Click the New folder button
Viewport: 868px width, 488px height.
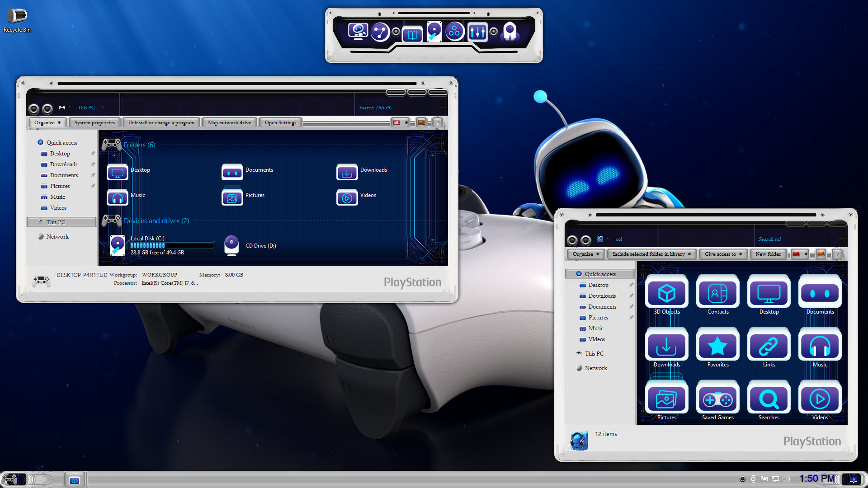pos(768,254)
